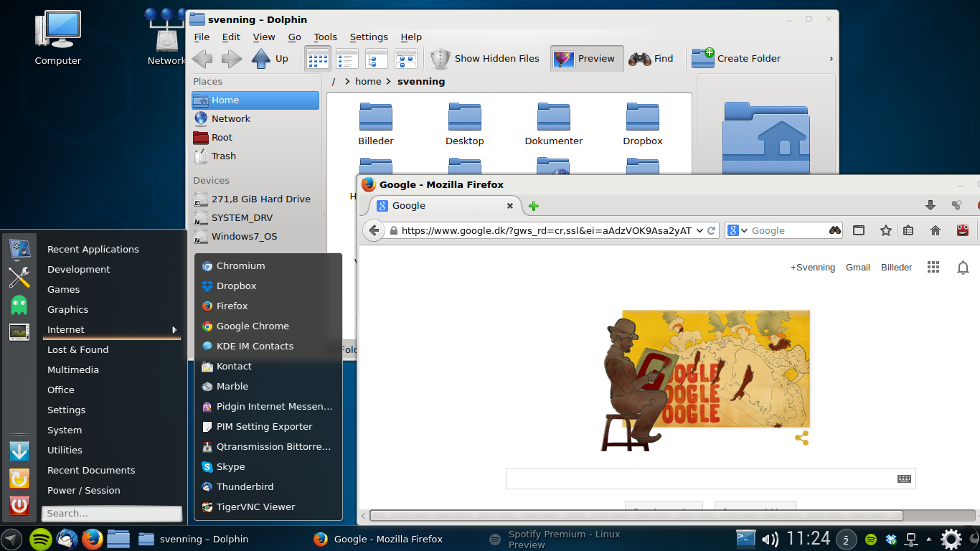Open Gmail link on Google page
This screenshot has width=980, height=551.
click(x=857, y=268)
